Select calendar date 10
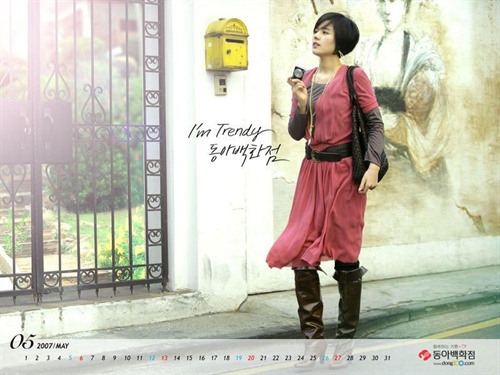The height and width of the screenshot is (375, 500). [x=127, y=358]
